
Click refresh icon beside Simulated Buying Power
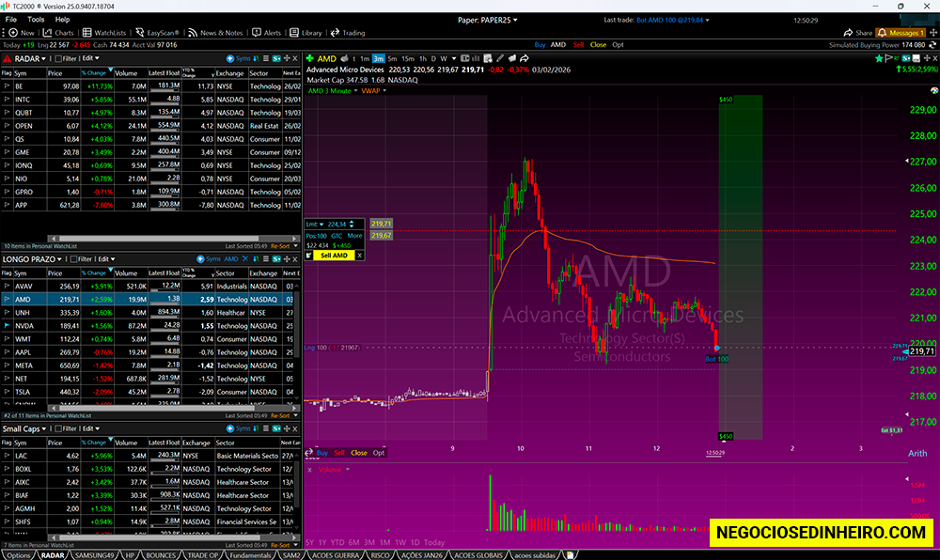(x=932, y=45)
